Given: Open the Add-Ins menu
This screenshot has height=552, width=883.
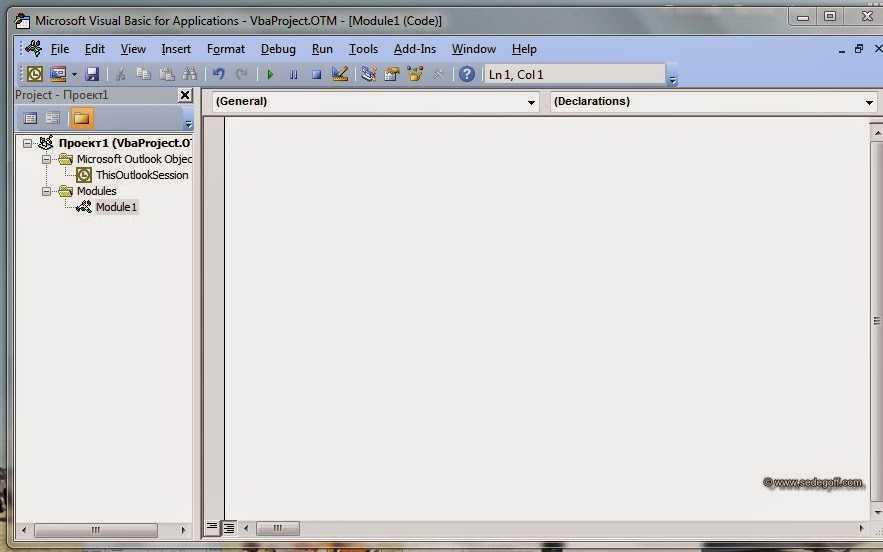Looking at the screenshot, I should tap(414, 49).
